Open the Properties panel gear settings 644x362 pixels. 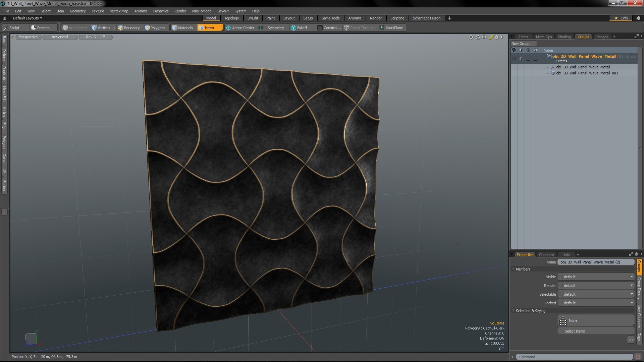pyautogui.click(x=637, y=254)
